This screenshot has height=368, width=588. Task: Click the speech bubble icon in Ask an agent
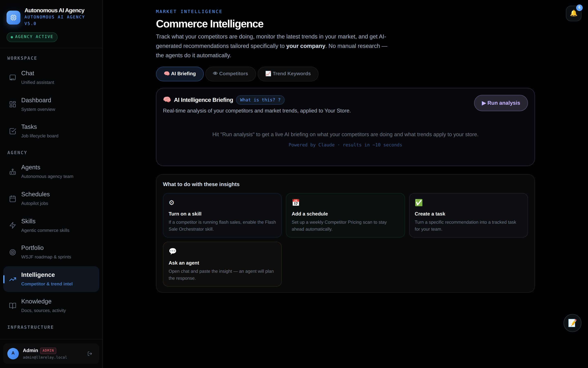click(x=173, y=251)
